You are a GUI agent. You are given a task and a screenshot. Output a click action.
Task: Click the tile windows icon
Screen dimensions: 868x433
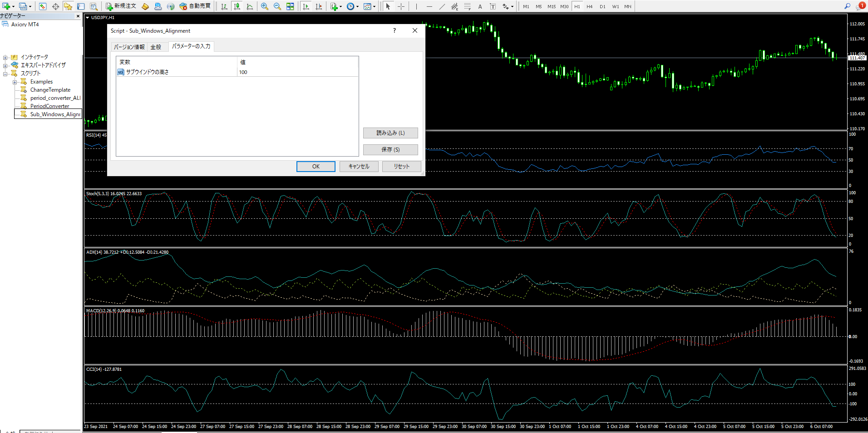(x=290, y=6)
